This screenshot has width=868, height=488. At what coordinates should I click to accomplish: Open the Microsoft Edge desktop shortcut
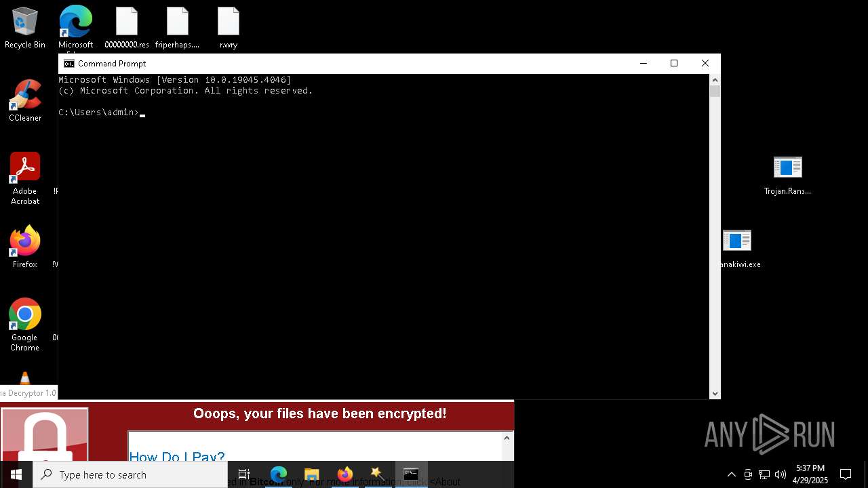(75, 28)
